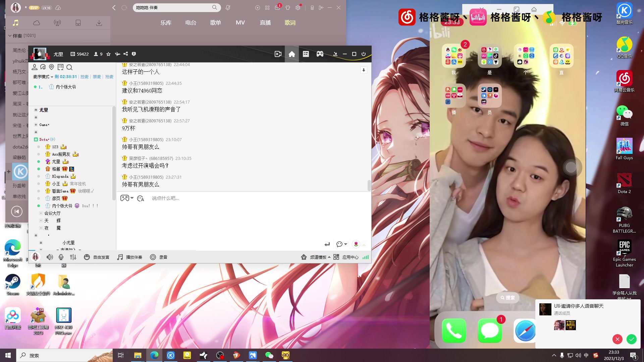
Task: Open Dota 2 desktop shortcut
Action: 624,183
